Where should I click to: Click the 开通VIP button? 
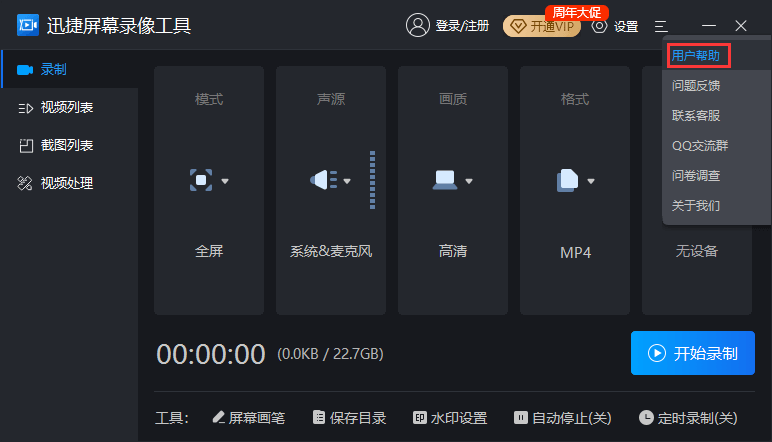click(542, 26)
